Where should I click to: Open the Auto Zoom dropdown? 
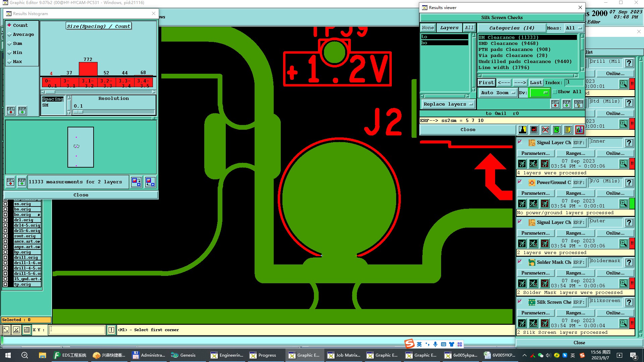(x=497, y=93)
